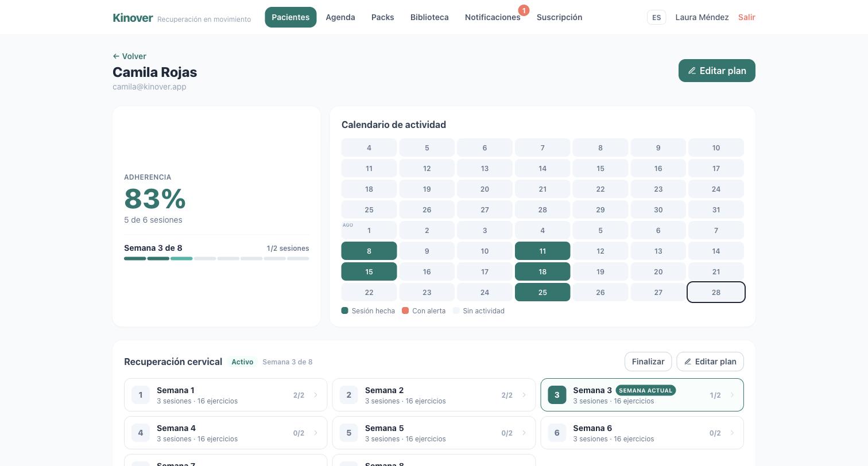Click the Sesión hecha legend swatch
This screenshot has width=868, height=466.
pyautogui.click(x=344, y=310)
